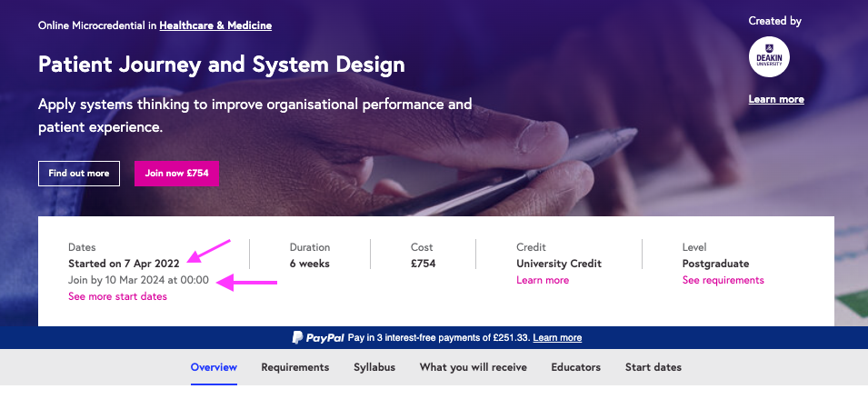868x399 pixels.
Task: Click the 6 weeks duration value
Action: click(x=309, y=264)
